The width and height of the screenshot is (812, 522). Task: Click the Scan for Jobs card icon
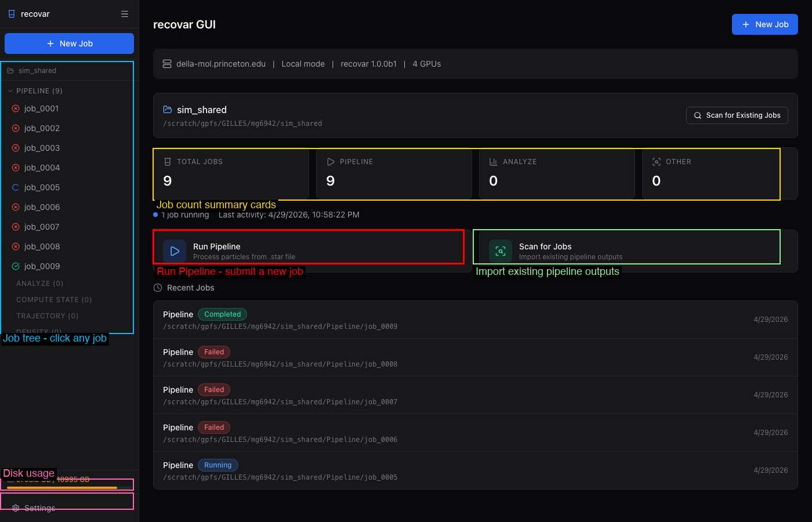501,251
